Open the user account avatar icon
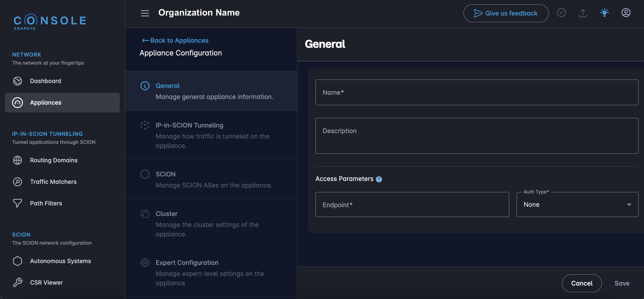Viewport: 644px width, 299px height. pyautogui.click(x=626, y=13)
